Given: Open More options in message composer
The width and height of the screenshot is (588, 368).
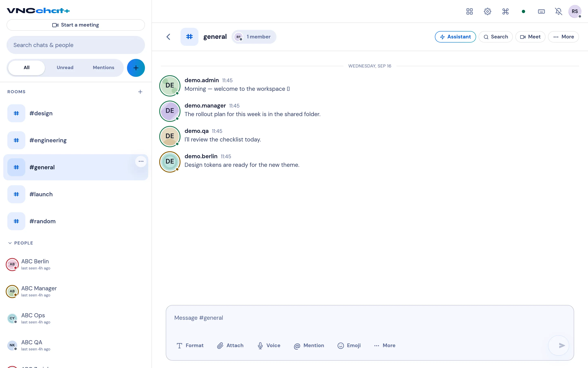Looking at the screenshot, I should tap(385, 345).
